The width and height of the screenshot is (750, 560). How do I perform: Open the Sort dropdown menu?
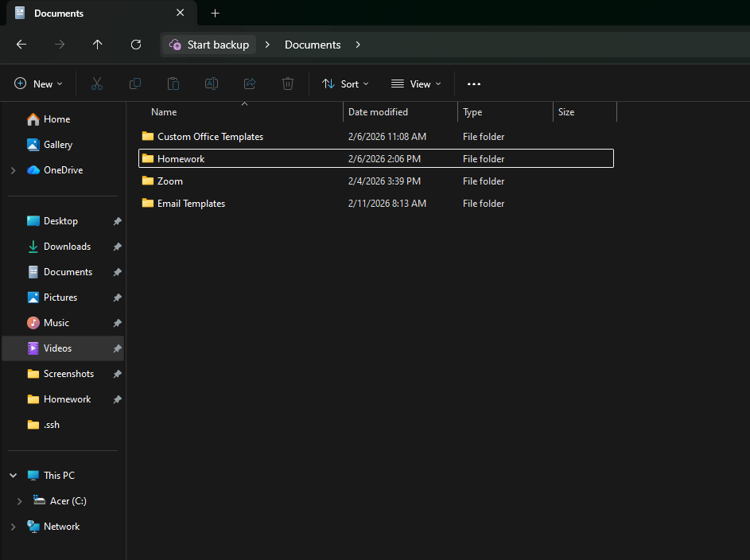tap(345, 84)
